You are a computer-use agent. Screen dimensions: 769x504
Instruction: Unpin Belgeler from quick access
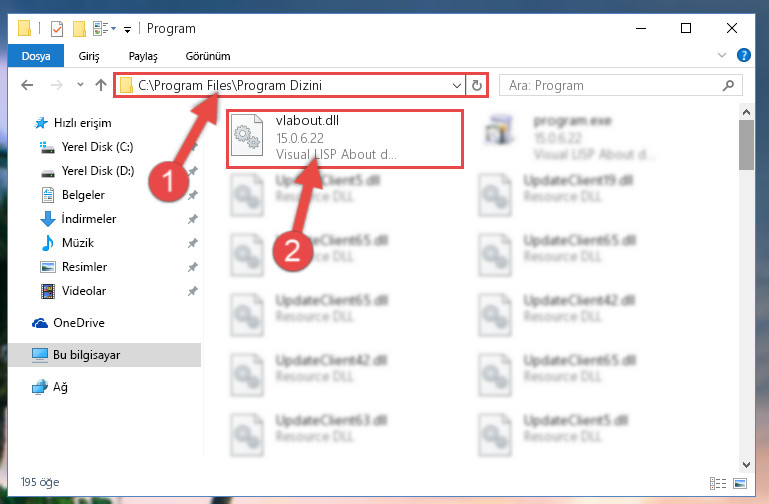coord(192,195)
